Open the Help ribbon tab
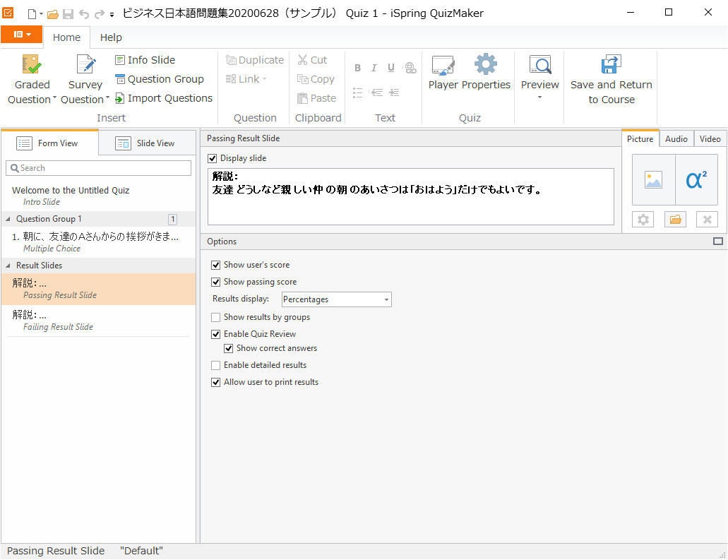 (111, 37)
